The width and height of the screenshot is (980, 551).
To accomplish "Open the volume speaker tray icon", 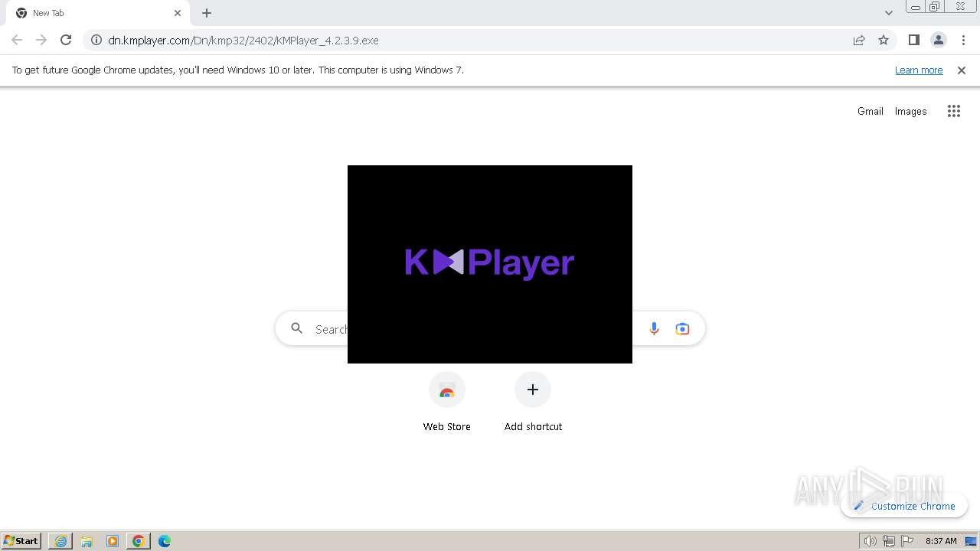I will point(870,541).
